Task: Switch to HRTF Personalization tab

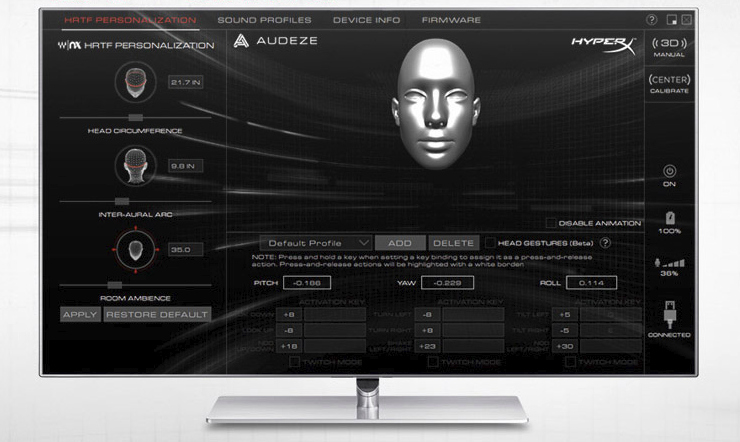Action: 130,20
